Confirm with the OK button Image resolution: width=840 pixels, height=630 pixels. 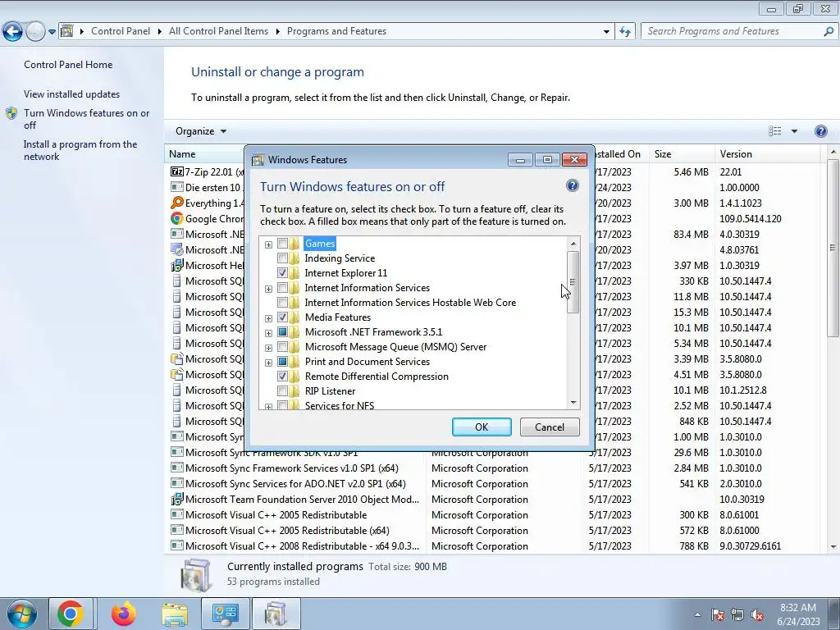(482, 427)
